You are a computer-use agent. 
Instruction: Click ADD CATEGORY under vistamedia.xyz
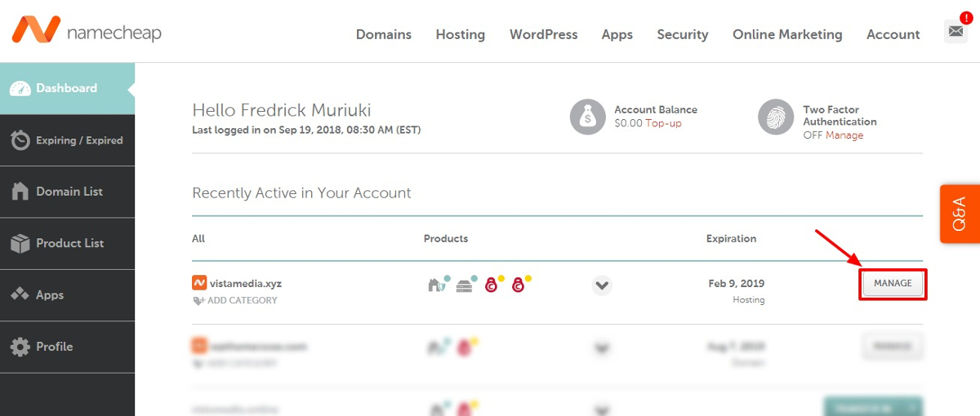click(243, 300)
